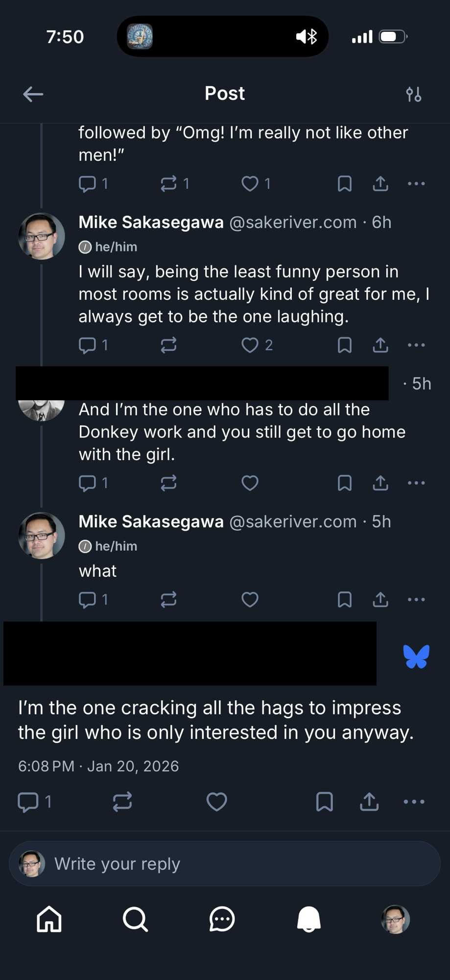Open more options on the main post
Screen dimensions: 450x980
coord(414,802)
